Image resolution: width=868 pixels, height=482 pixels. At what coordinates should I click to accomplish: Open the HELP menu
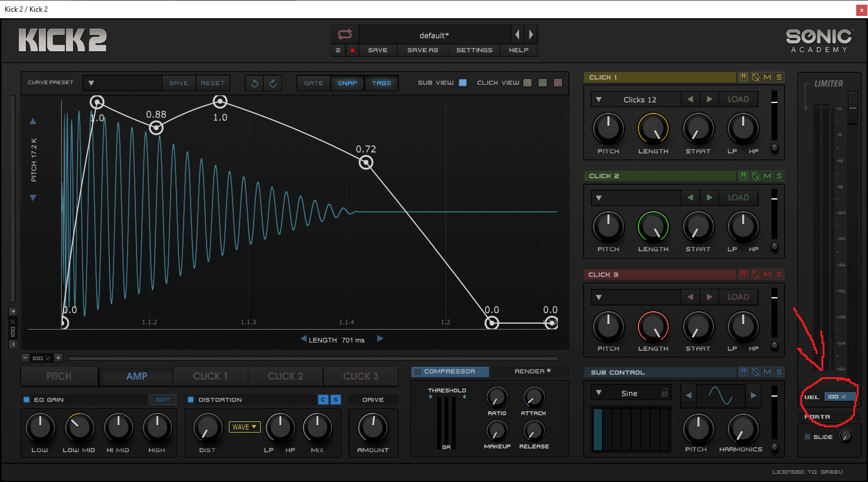coord(518,50)
